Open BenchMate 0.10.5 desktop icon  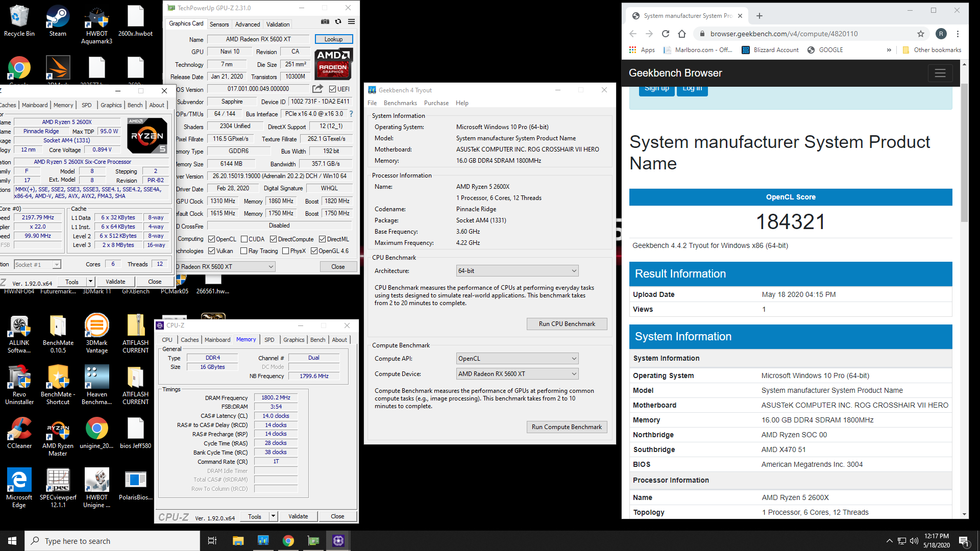pyautogui.click(x=58, y=334)
